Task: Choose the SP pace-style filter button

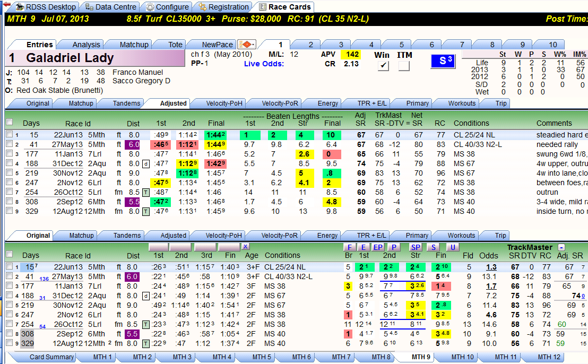Action: coord(416,247)
